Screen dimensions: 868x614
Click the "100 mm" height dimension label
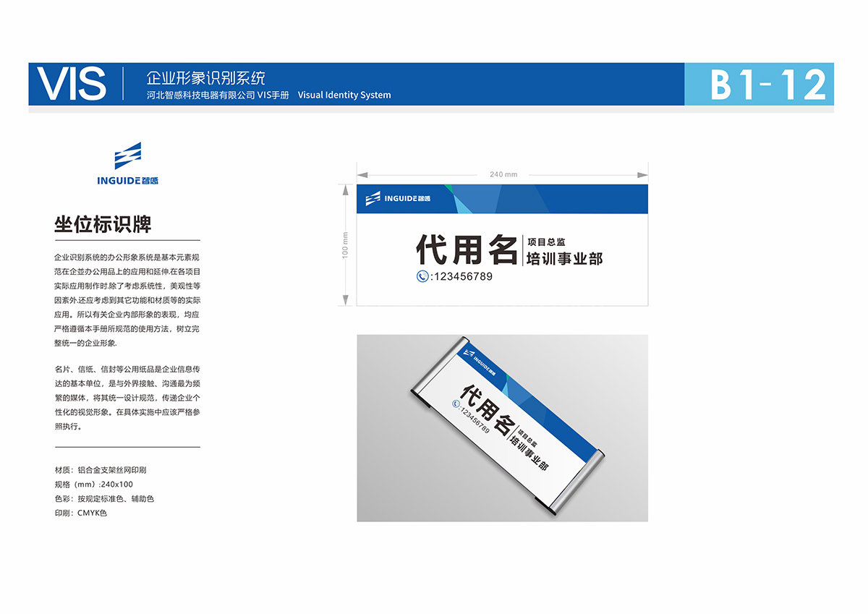(x=346, y=245)
